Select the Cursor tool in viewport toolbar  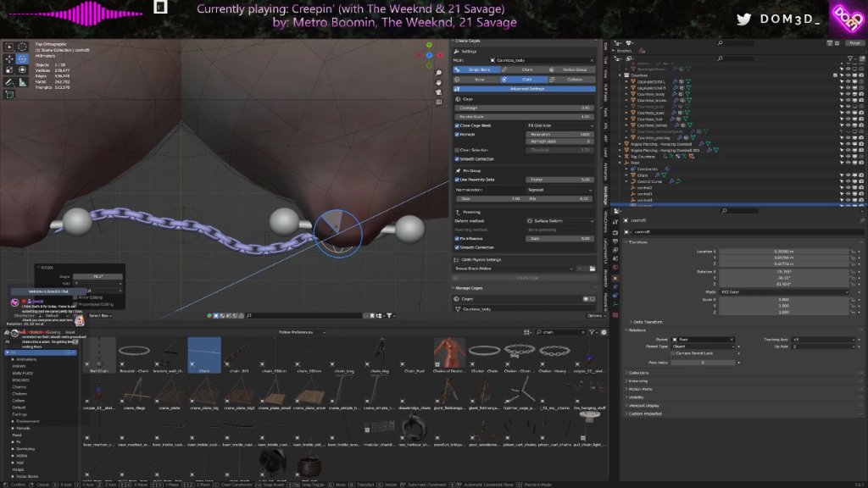pos(22,47)
